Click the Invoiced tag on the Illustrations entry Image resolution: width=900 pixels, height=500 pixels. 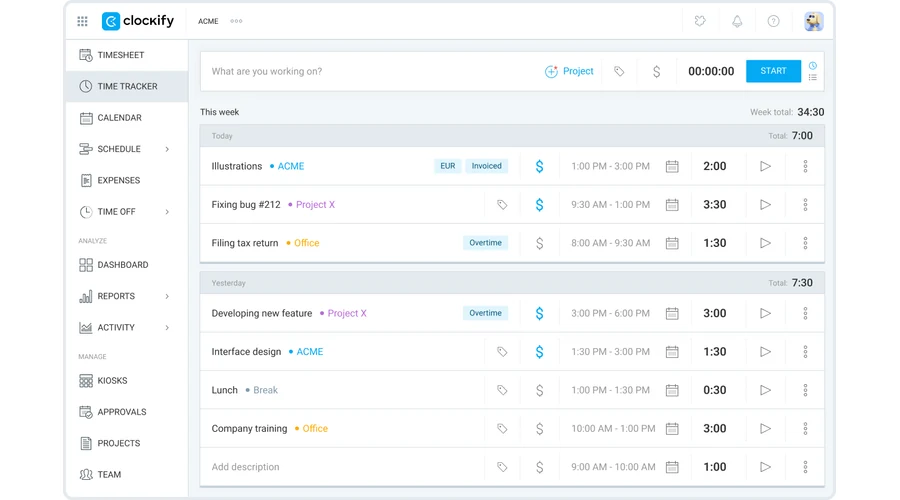click(486, 166)
